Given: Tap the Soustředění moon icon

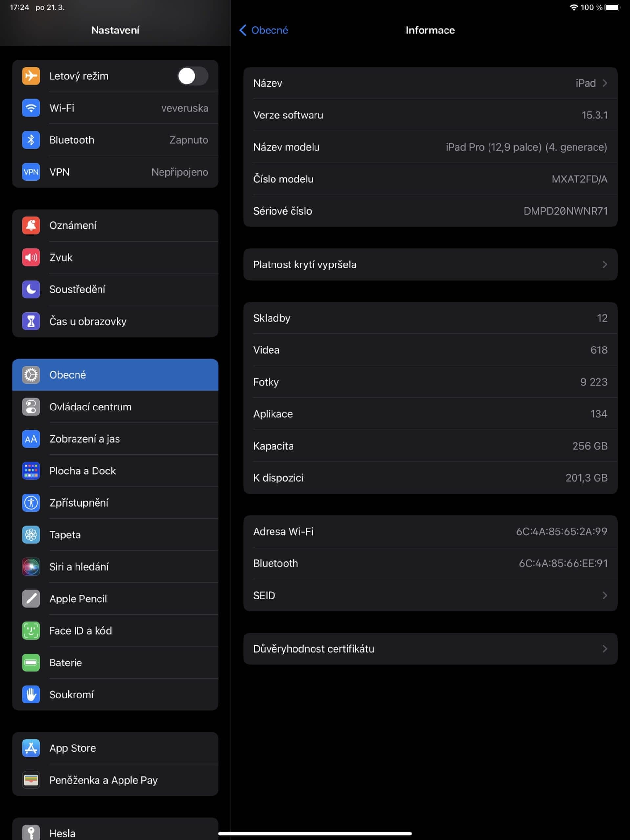Looking at the screenshot, I should [x=31, y=289].
